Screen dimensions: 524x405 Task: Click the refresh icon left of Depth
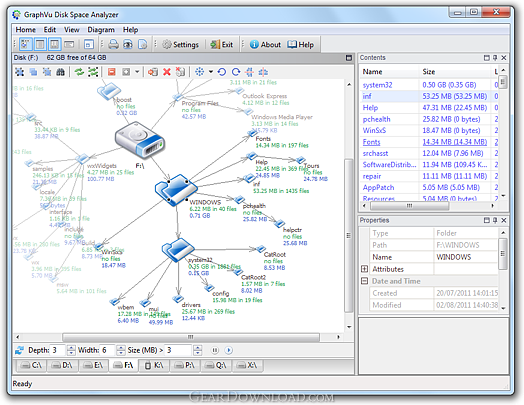pos(20,350)
